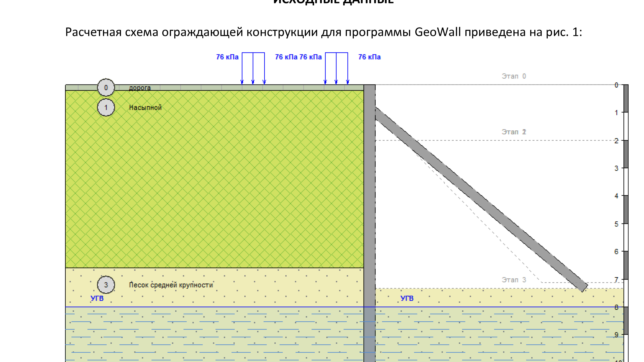This screenshot has height=362, width=644.
Task: Select the left distributed load box
Action: point(253,68)
